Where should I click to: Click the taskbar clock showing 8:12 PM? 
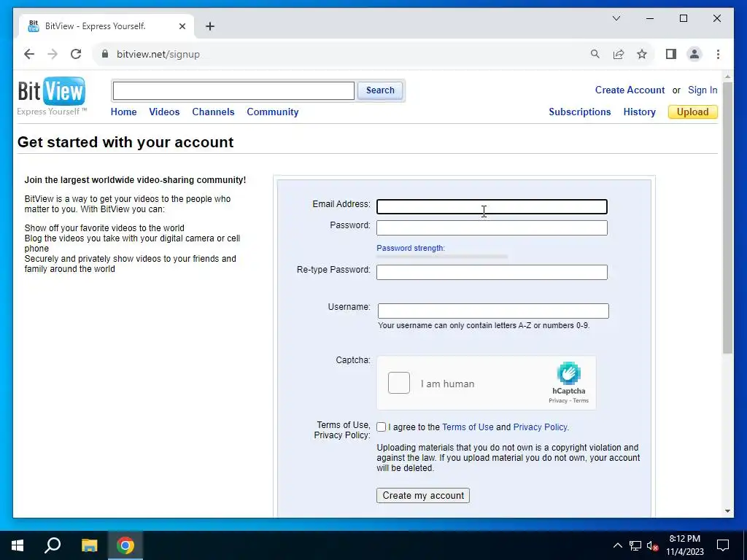tap(684, 545)
